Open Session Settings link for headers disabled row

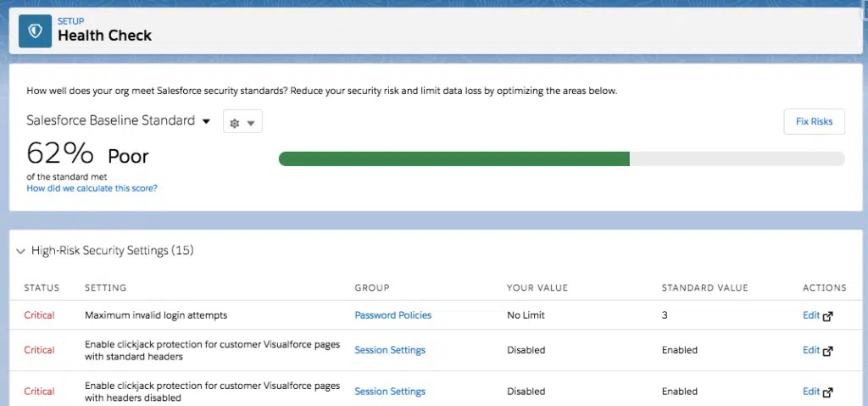pyautogui.click(x=390, y=392)
